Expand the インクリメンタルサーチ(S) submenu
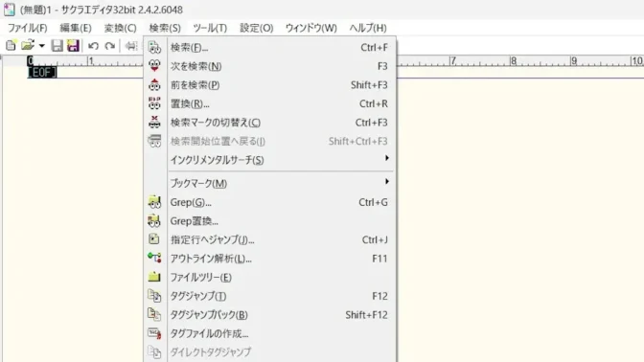The height and width of the screenshot is (362, 644). 270,160
